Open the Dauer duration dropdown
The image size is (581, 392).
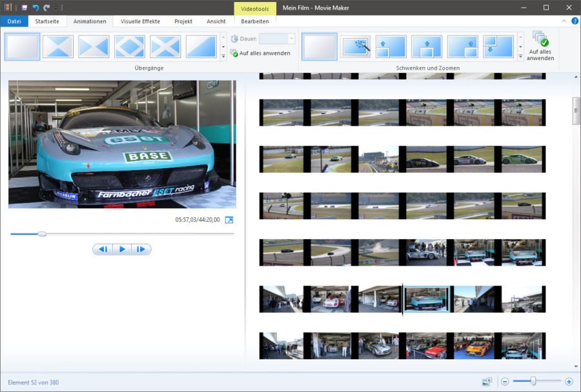(x=291, y=39)
